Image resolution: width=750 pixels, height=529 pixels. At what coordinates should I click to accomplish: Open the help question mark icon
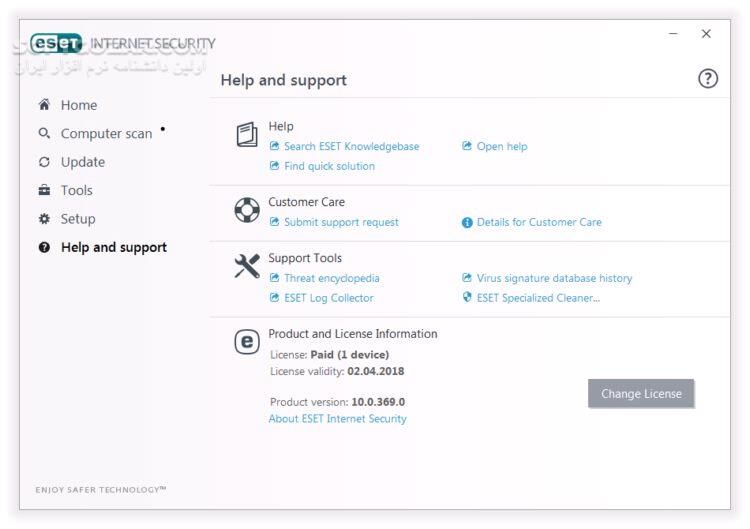tap(708, 80)
